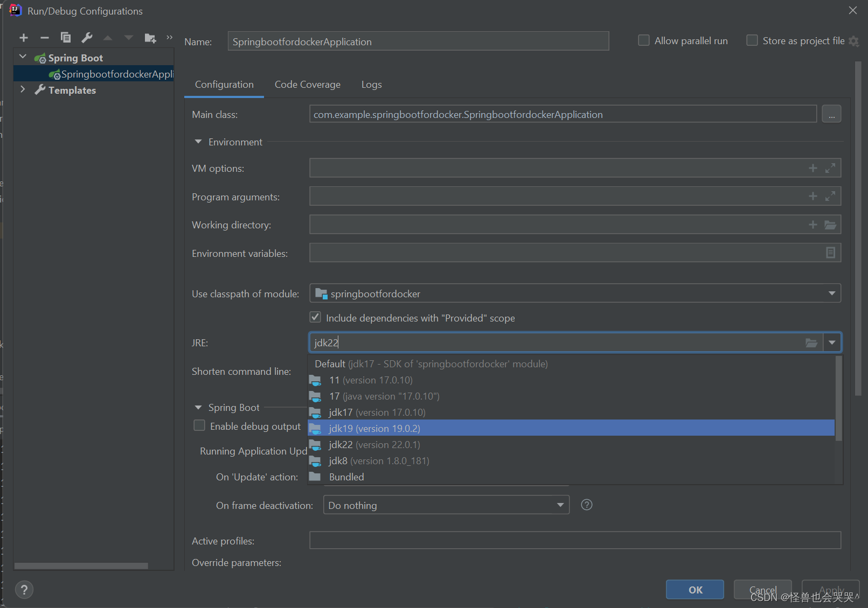Click the IntelliJ IDEA logo in title bar
Screen dimensions: 868x608
tap(16, 10)
